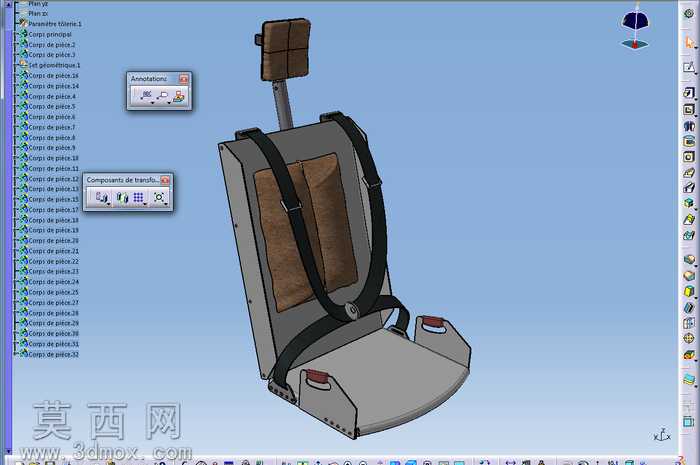Select the Slot tool

[x=689, y=188]
